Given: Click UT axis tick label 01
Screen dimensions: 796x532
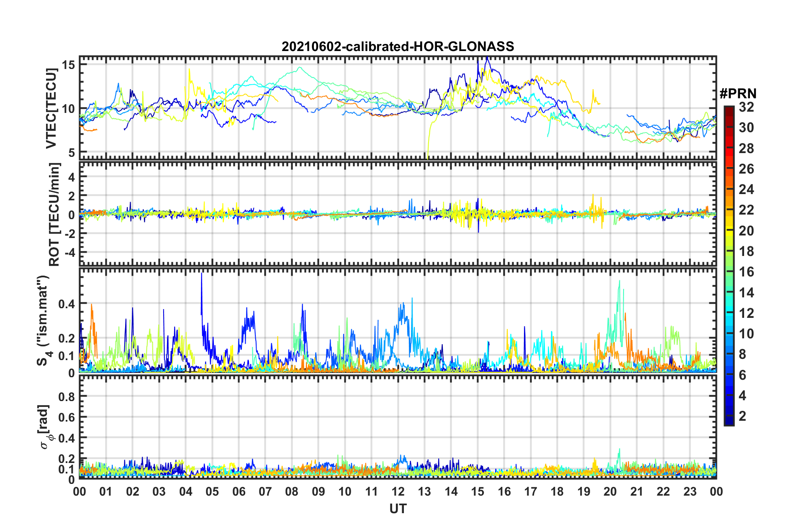Looking at the screenshot, I should coord(106,491).
